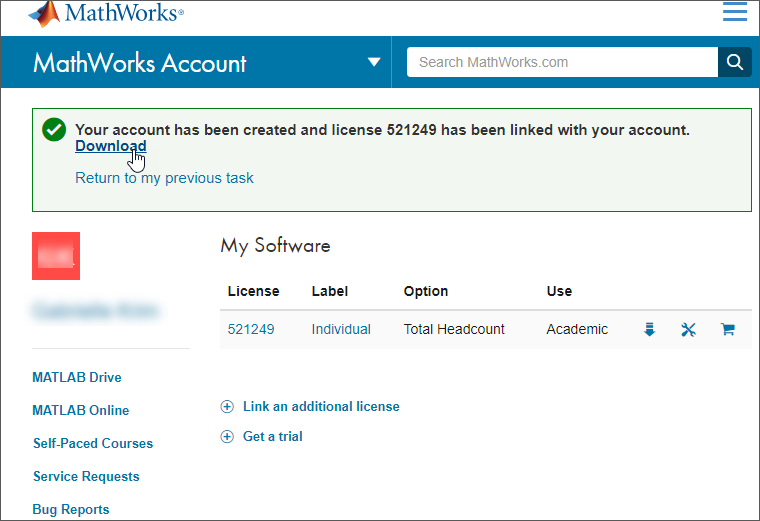Click Return to my previous task
This screenshot has width=760, height=521.
pos(164,178)
